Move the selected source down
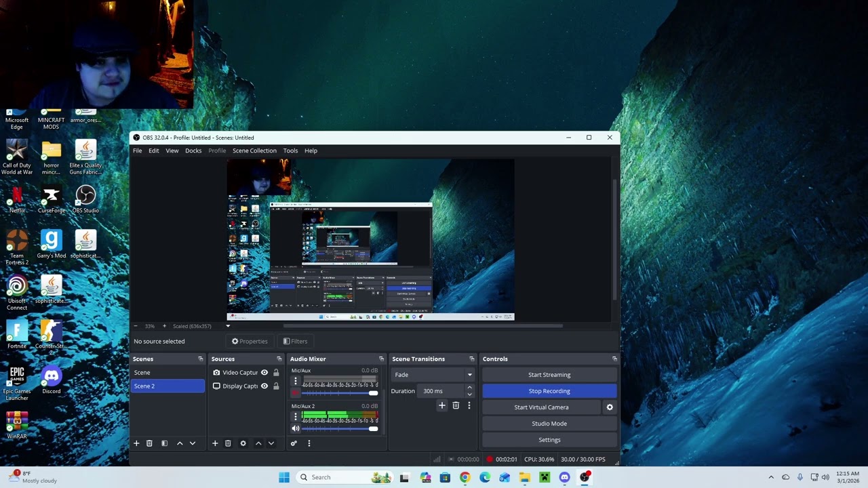Screen dimensions: 868x488 coord(271,443)
